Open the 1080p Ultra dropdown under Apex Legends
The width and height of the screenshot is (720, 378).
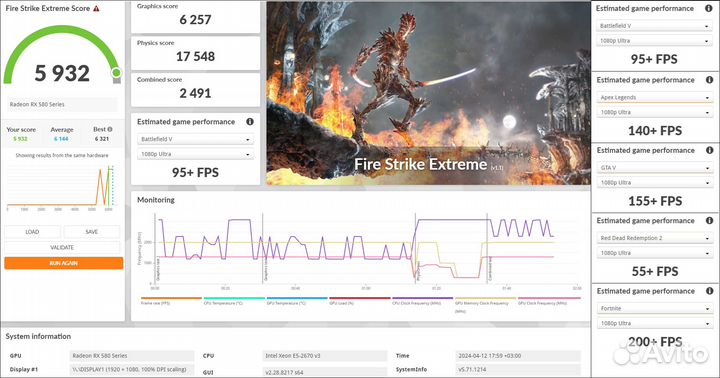655,112
